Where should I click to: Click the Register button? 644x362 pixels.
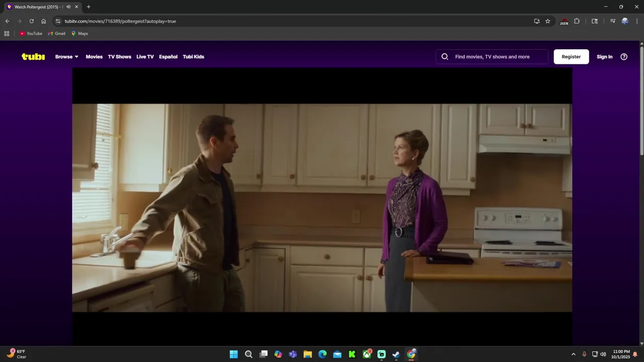571,57
